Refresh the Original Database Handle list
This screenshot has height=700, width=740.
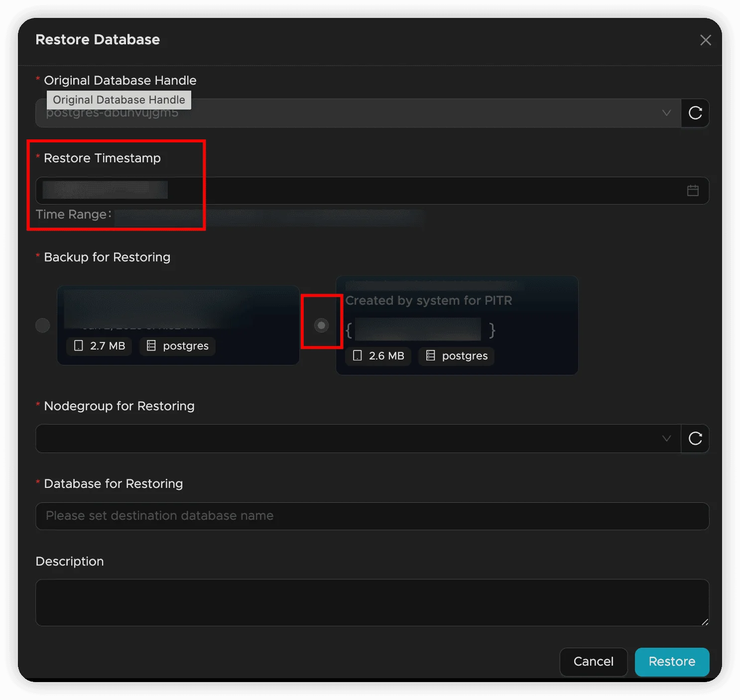tap(695, 113)
